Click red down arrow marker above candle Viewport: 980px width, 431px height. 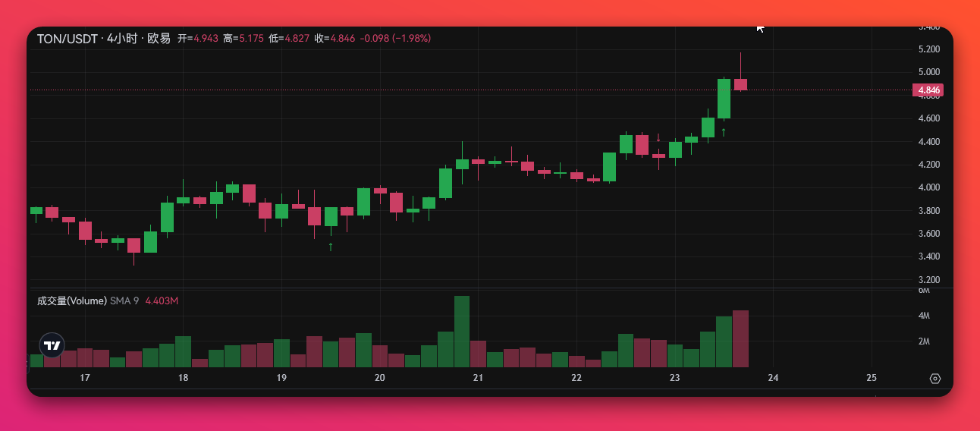coord(658,137)
